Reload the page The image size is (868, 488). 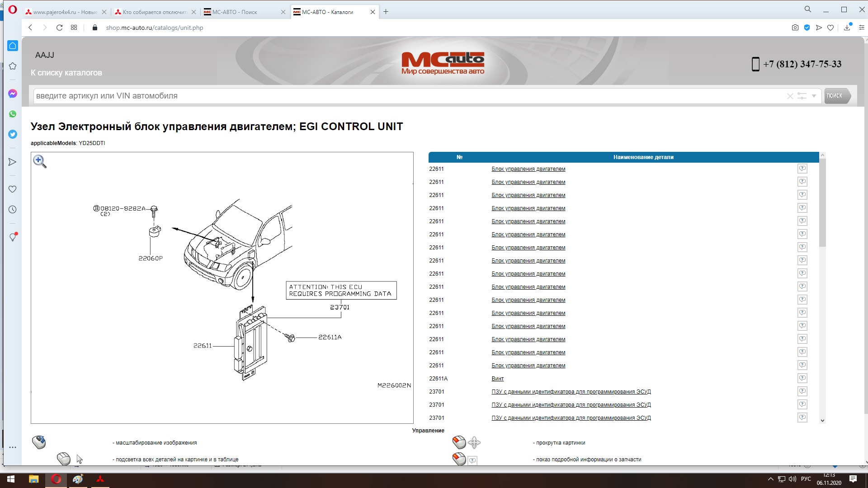[59, 28]
